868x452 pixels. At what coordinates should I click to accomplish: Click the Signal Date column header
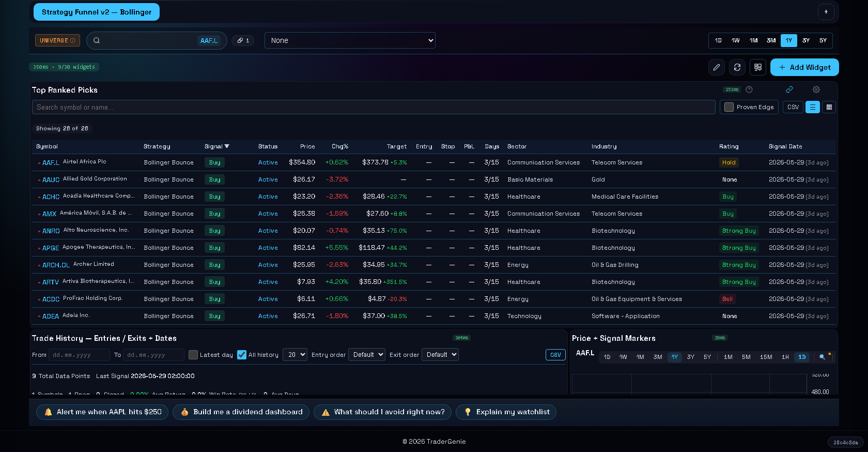[x=785, y=146]
